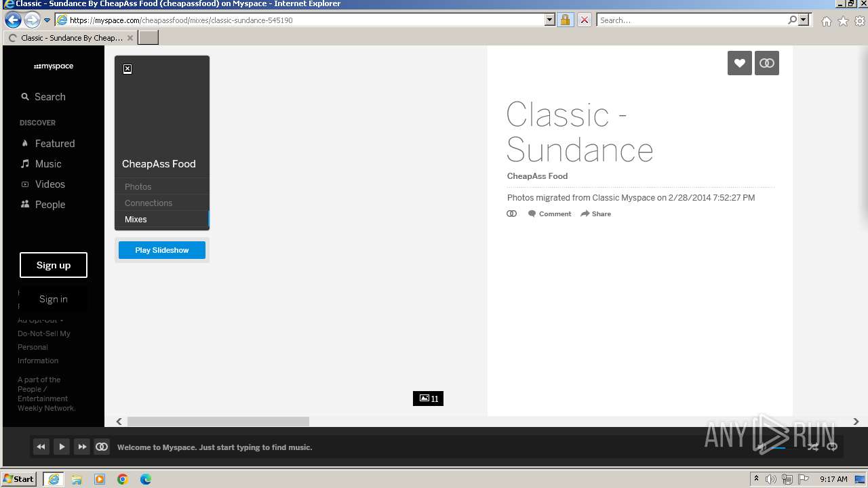Open a new browser tab
The image size is (868, 488).
[149, 38]
